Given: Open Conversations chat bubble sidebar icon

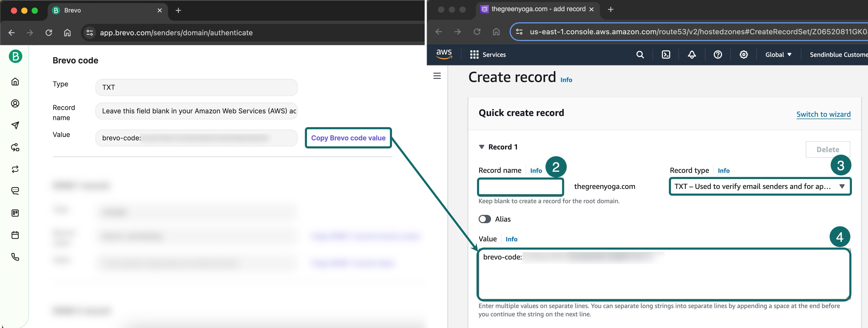Looking at the screenshot, I should [x=15, y=191].
